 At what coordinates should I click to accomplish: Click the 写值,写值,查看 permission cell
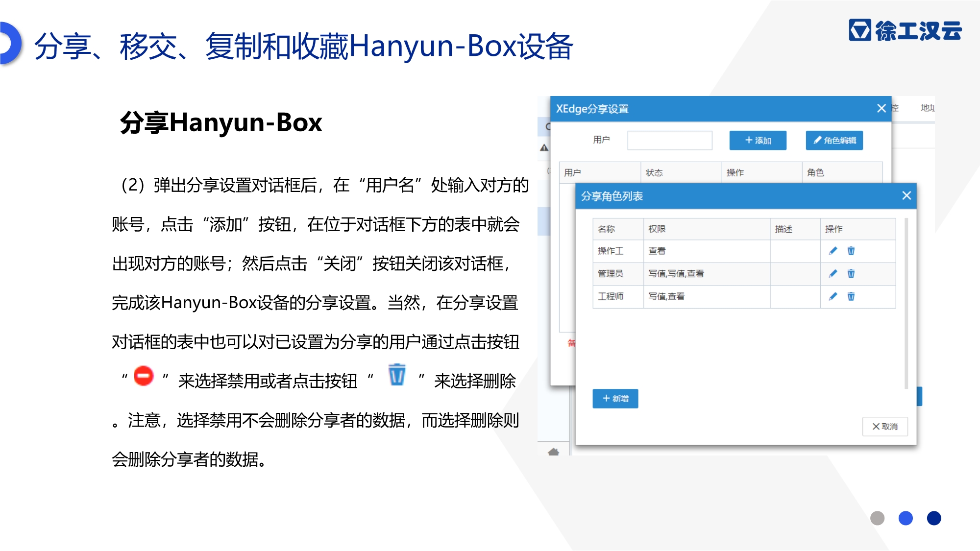[707, 273]
